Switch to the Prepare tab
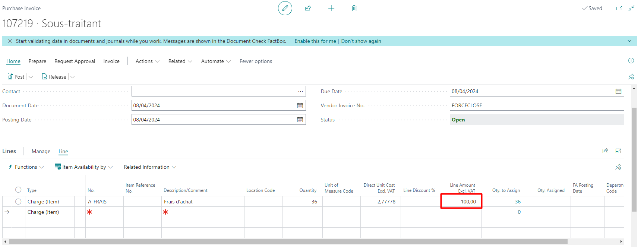 (x=37, y=61)
